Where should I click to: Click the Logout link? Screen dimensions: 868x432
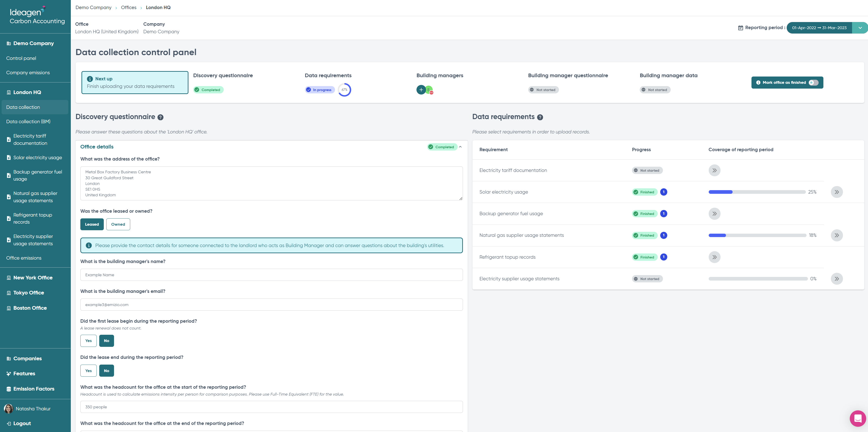22,423
